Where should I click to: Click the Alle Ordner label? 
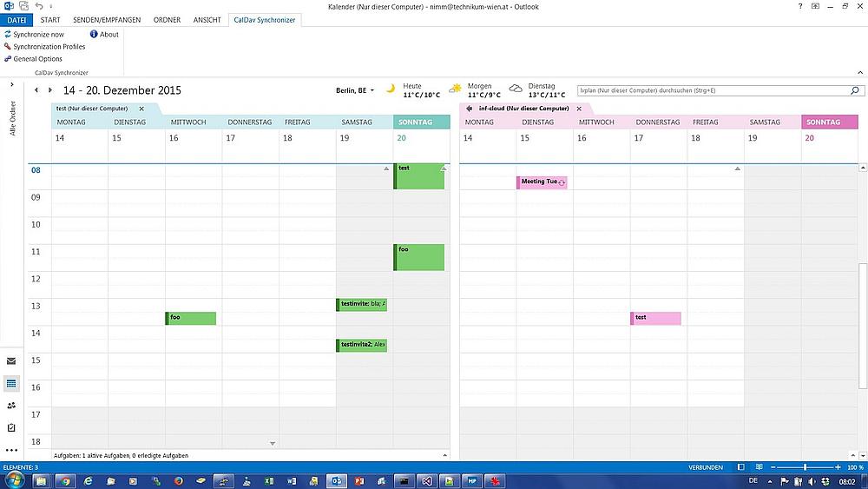click(x=12, y=118)
